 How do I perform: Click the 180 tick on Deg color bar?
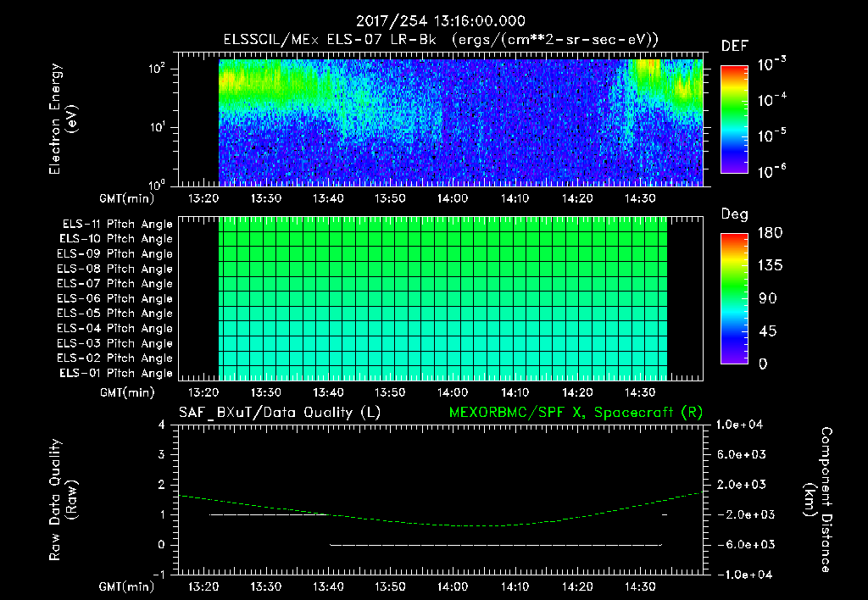(x=770, y=233)
